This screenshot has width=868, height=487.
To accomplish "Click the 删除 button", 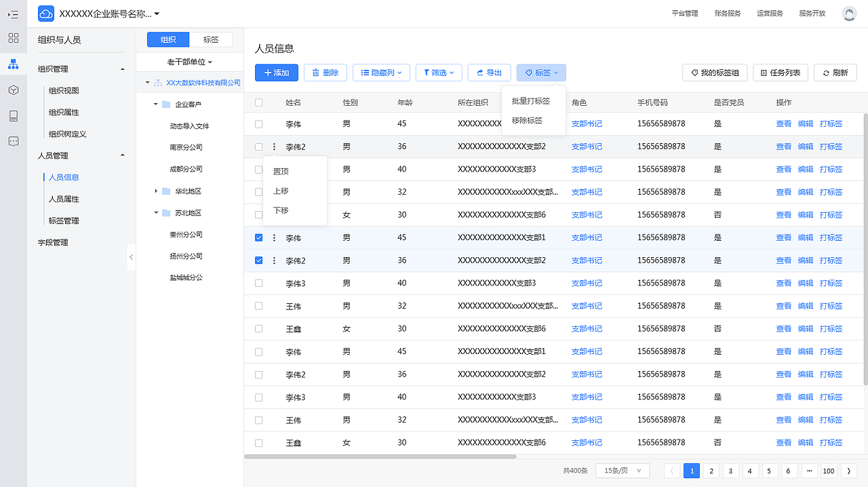I will pos(325,73).
